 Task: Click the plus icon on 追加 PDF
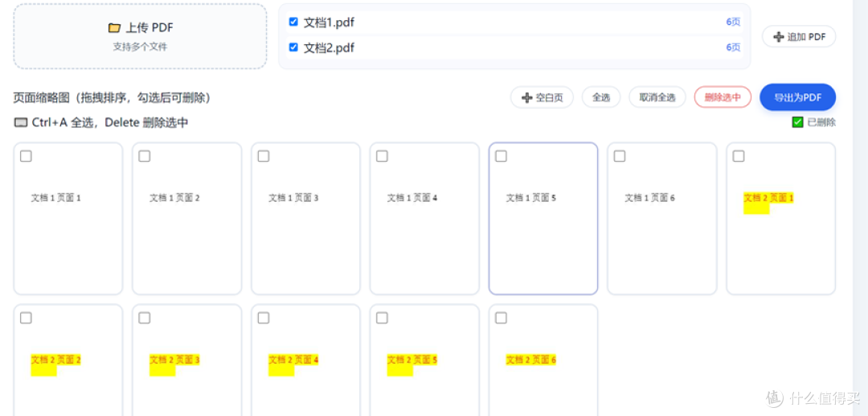tap(778, 37)
